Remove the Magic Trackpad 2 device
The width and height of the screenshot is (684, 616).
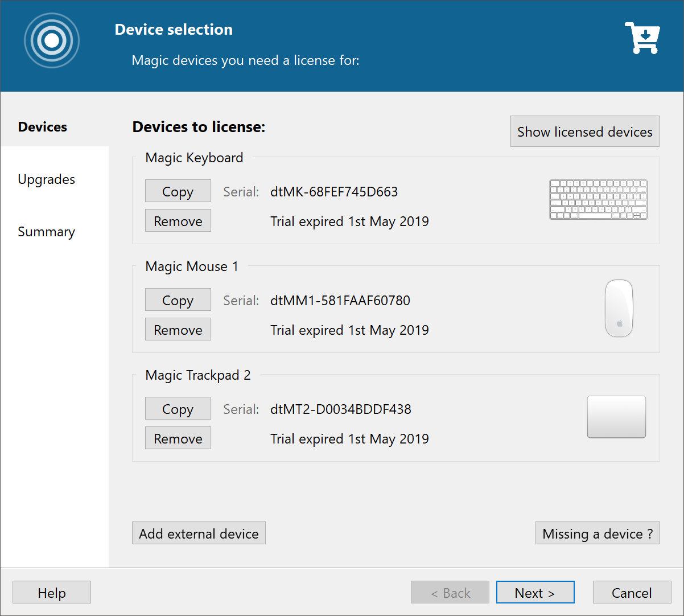[x=178, y=438]
